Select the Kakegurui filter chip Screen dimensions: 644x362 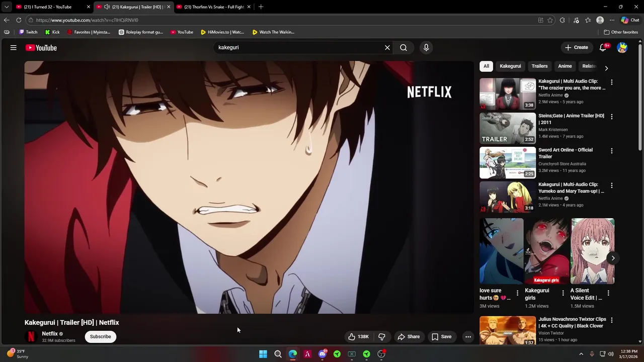point(510,66)
